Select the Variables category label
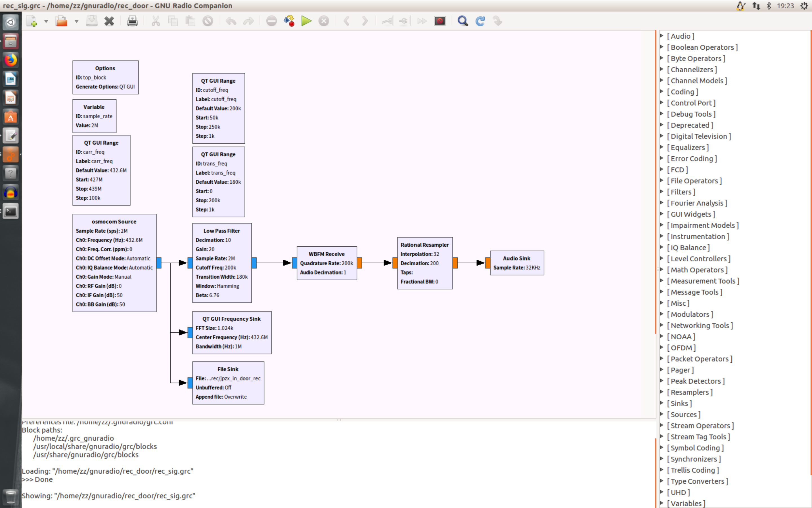812x508 pixels. pyautogui.click(x=686, y=503)
